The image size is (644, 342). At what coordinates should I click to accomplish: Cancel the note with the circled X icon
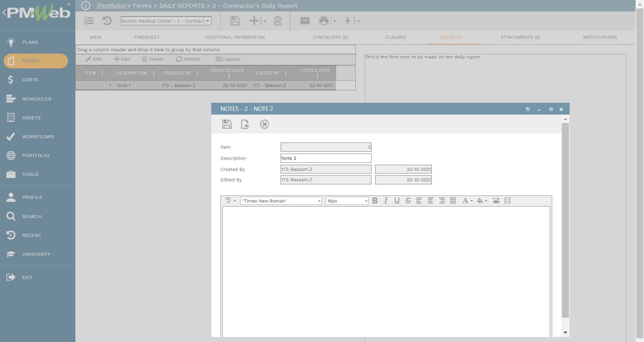click(x=264, y=124)
